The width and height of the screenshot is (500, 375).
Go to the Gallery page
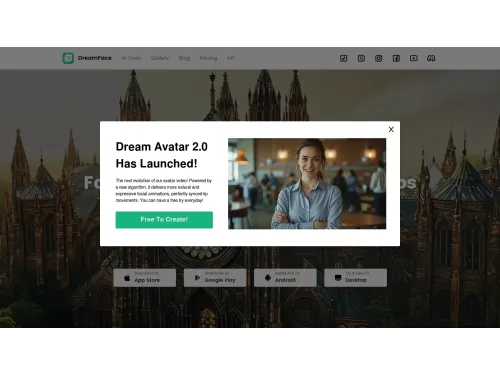(x=160, y=58)
